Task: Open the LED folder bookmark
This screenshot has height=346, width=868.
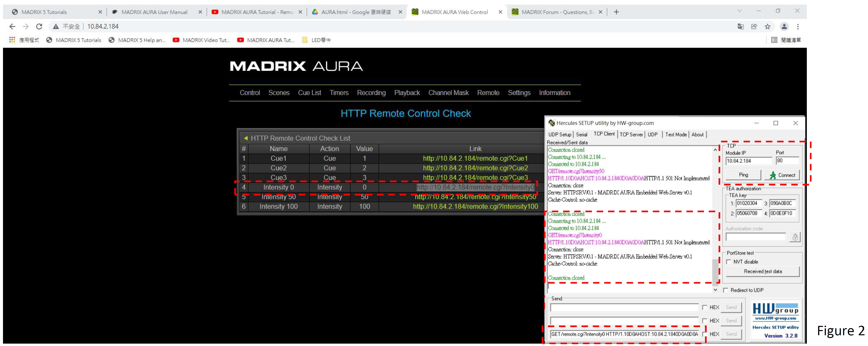Action: (x=316, y=40)
